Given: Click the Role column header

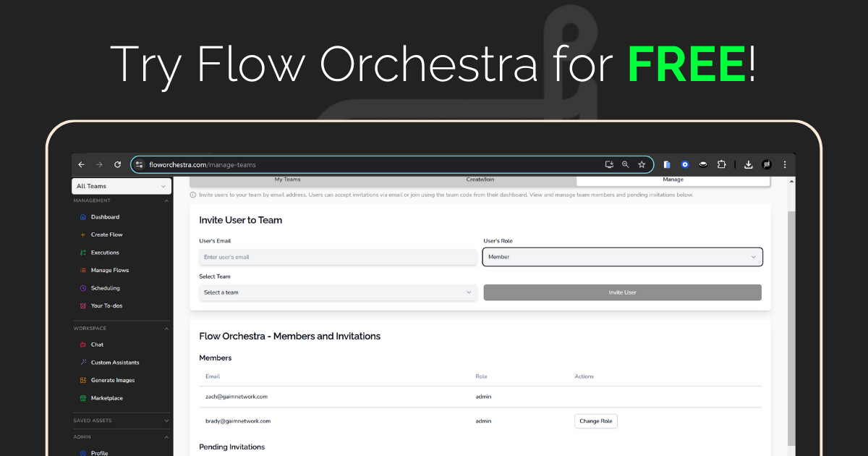Looking at the screenshot, I should pyautogui.click(x=481, y=376).
